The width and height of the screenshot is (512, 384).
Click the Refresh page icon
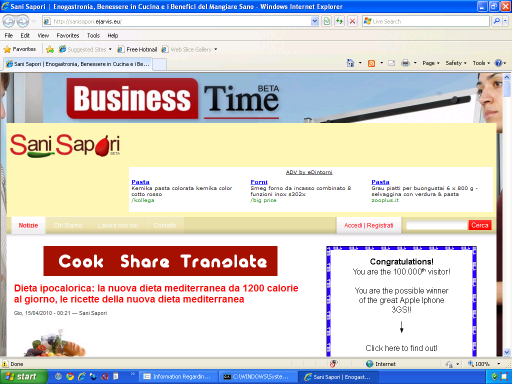[x=339, y=21]
